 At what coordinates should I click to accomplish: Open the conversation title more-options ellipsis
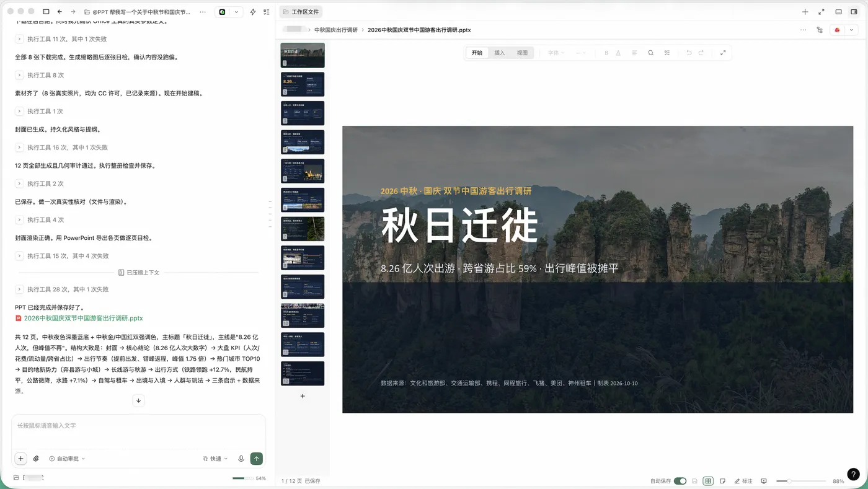(203, 12)
